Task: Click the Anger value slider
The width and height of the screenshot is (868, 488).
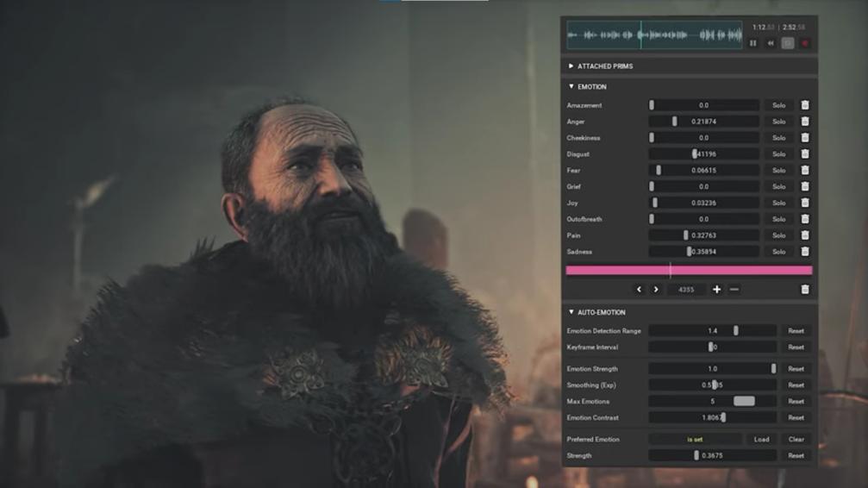Action: (703, 122)
